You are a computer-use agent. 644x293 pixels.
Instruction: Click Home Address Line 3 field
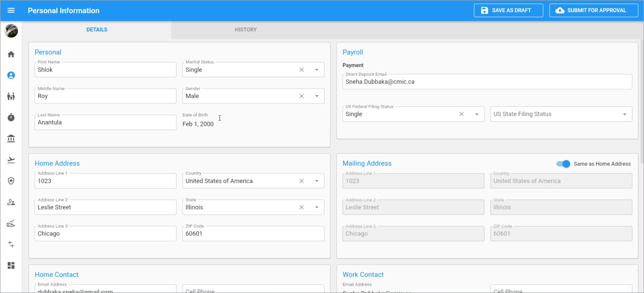[x=106, y=233]
